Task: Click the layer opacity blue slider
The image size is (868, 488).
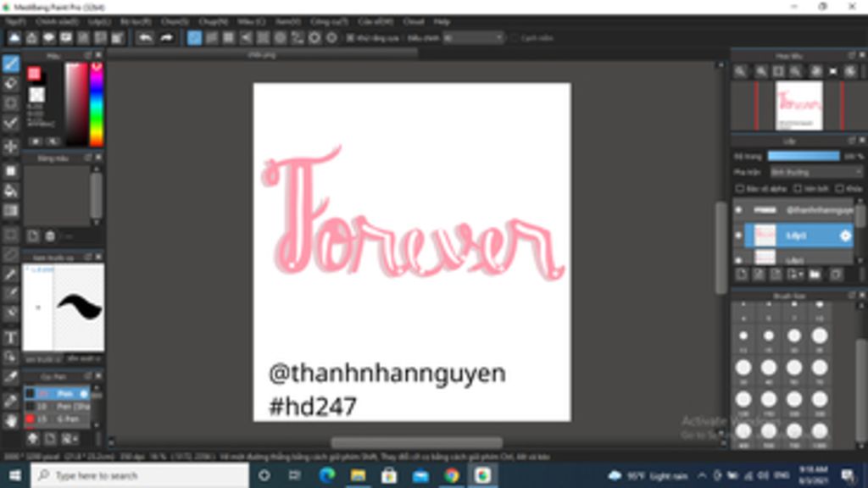Action: coord(804,157)
